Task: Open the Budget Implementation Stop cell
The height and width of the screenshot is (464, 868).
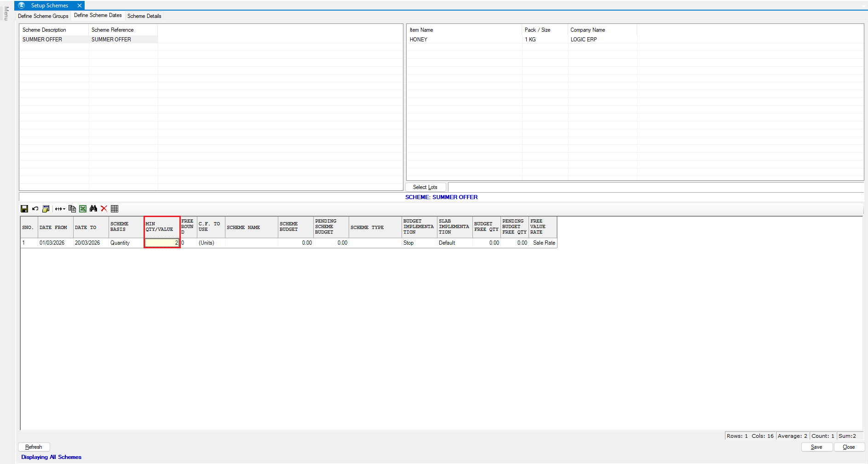Action: click(419, 243)
